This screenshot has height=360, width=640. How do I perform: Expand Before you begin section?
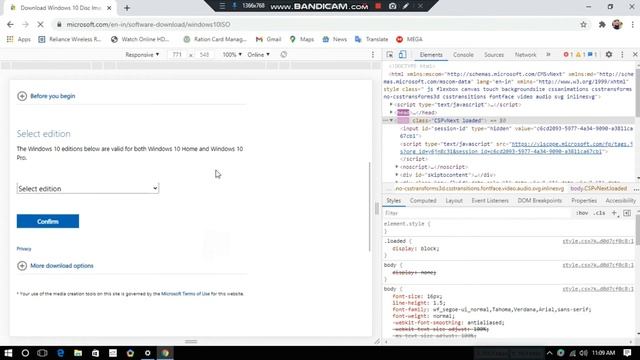coord(46,96)
